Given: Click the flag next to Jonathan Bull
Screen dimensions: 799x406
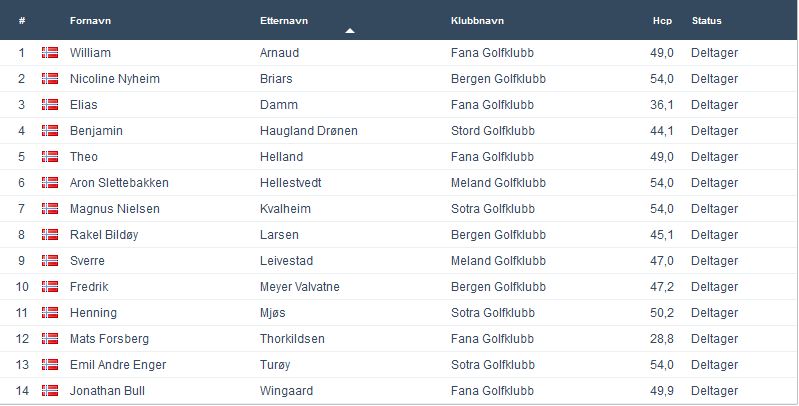Looking at the screenshot, I should (x=49, y=391).
